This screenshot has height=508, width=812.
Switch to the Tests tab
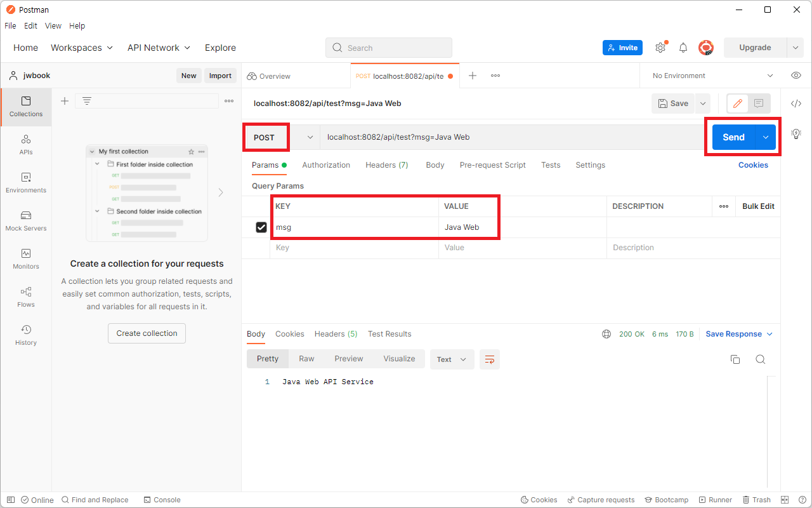tap(551, 165)
